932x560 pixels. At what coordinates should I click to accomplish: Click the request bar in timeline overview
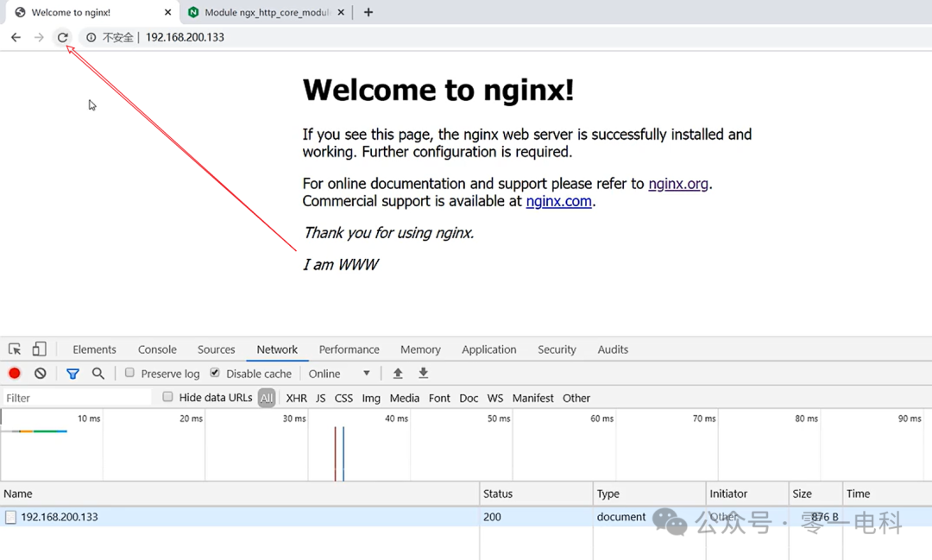35,431
